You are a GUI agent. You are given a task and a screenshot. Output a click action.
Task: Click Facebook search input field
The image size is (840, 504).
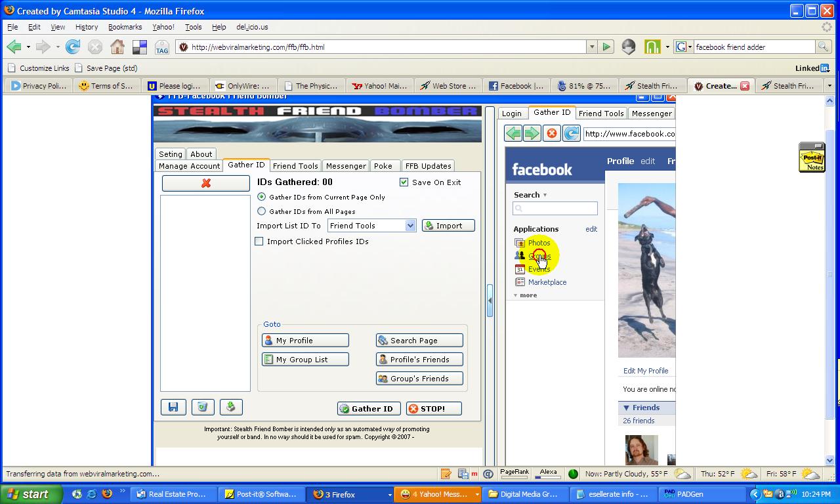coord(555,209)
